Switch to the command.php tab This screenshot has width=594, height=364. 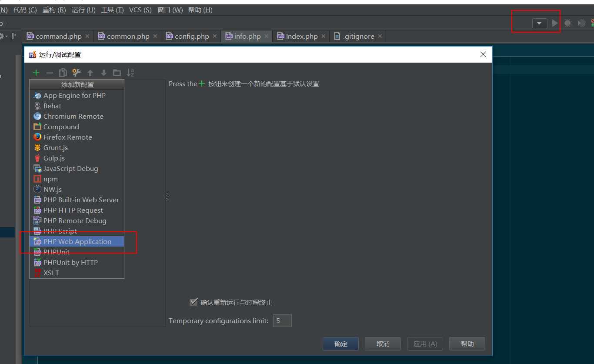[58, 36]
